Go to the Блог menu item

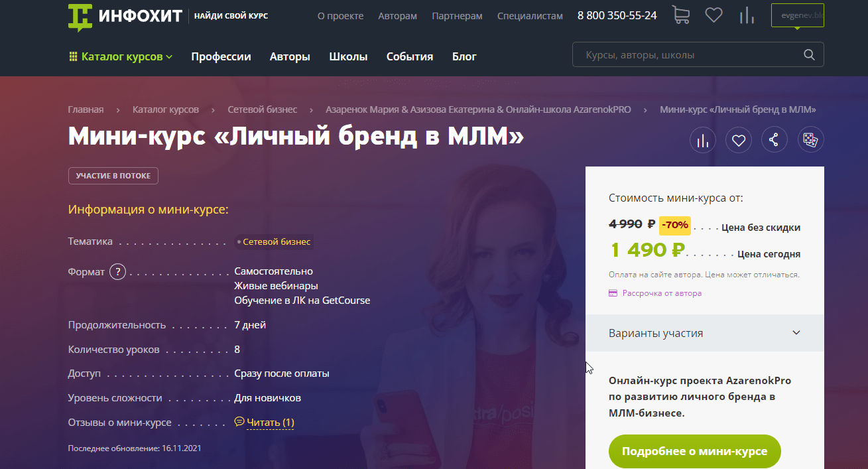click(464, 56)
